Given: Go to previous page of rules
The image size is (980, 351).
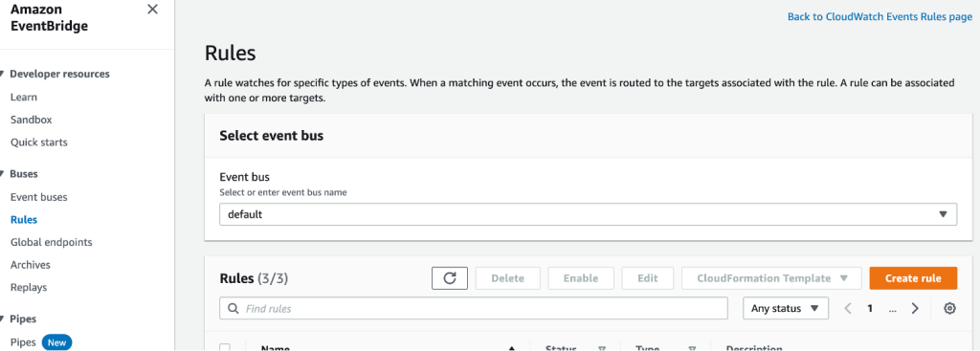Looking at the screenshot, I should coord(848,308).
